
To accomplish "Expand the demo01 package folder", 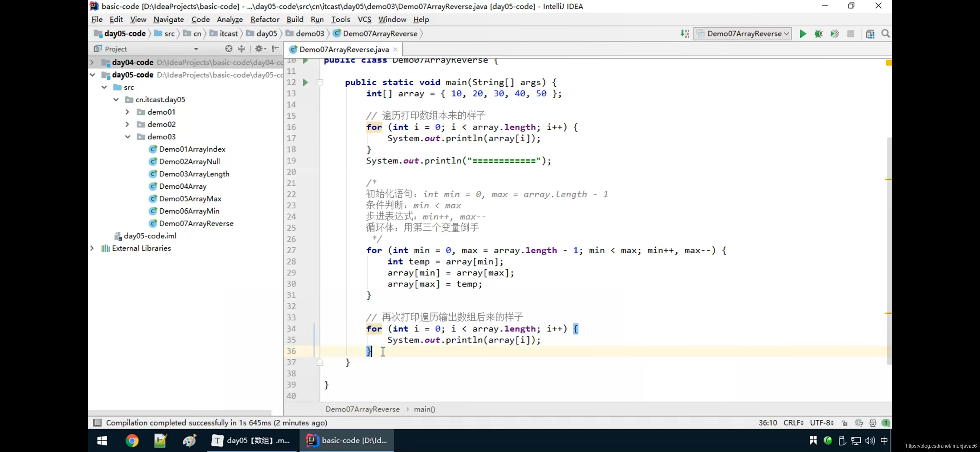I will tap(128, 112).
